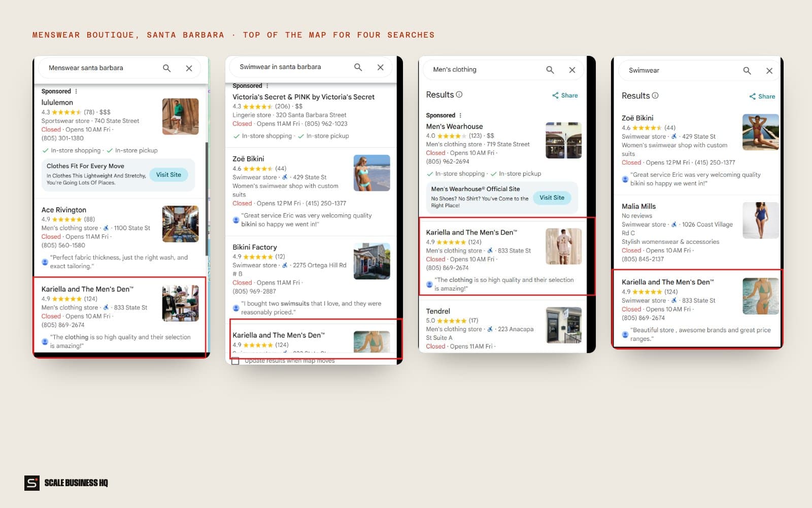Screen dimensions: 812x508
Task: Open Ace Rivington store photo thumbnail
Action: tap(180, 224)
